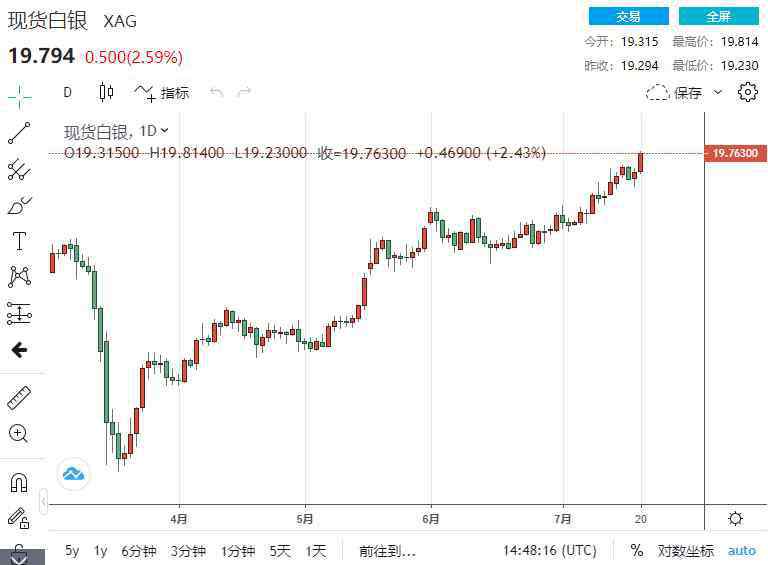The width and height of the screenshot is (768, 565).
Task: Select the pitchfork drawing tool
Action: tap(19, 169)
